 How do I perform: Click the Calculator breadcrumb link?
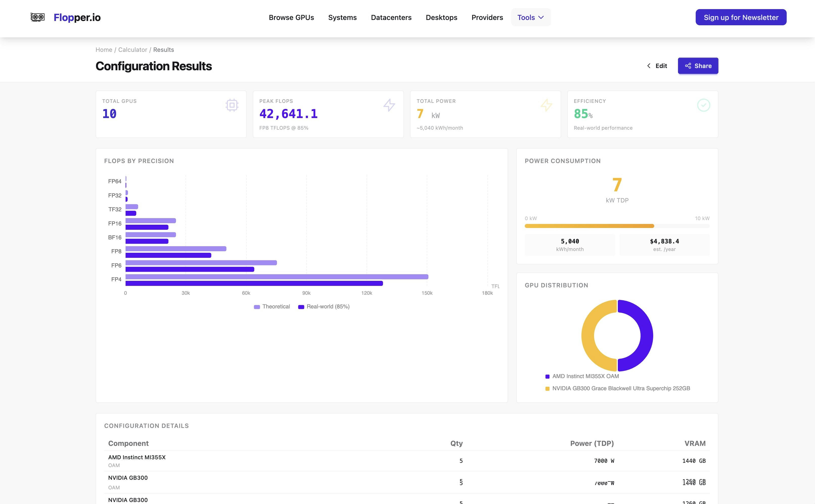(133, 50)
